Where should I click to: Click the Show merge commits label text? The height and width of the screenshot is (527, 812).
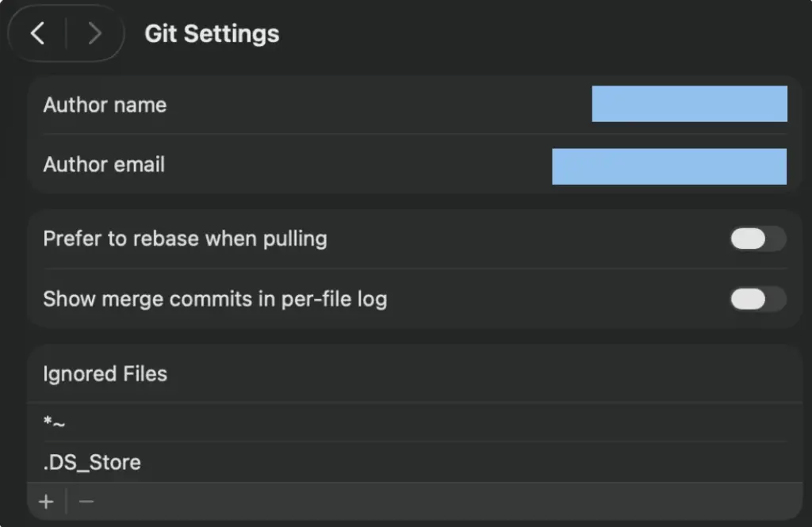point(215,299)
